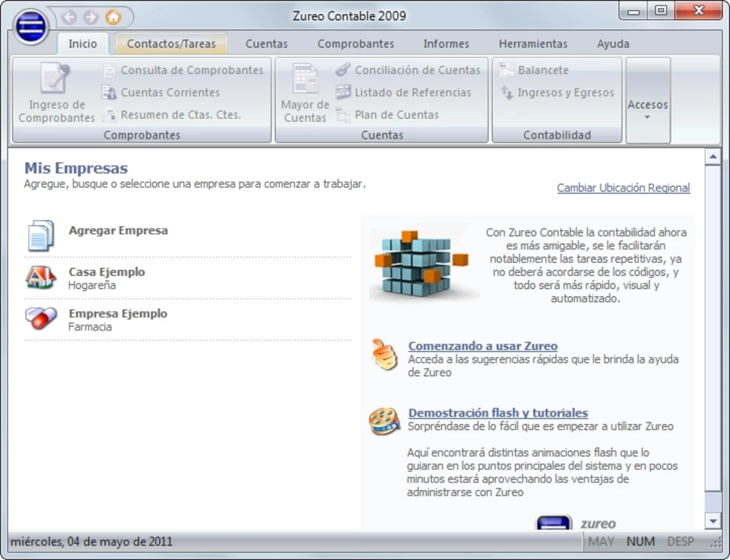Open the Herramientas ribbon tab
Screen dimensions: 730x560
click(x=533, y=44)
